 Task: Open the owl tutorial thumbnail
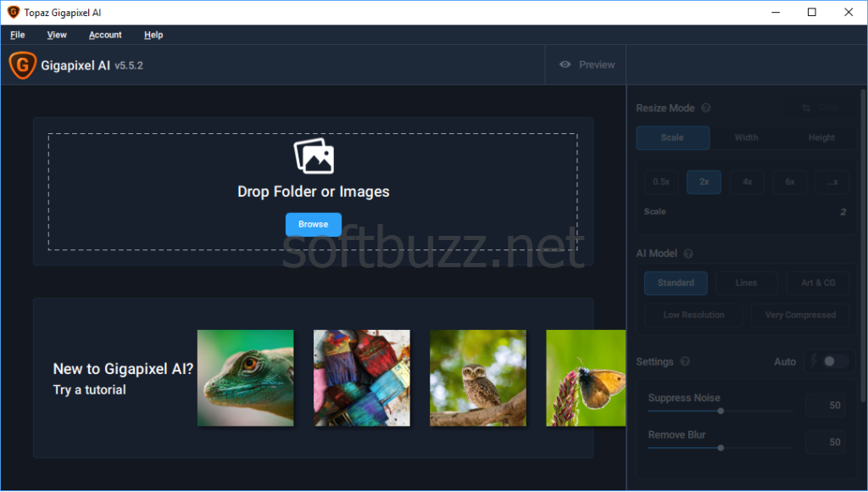click(x=478, y=377)
